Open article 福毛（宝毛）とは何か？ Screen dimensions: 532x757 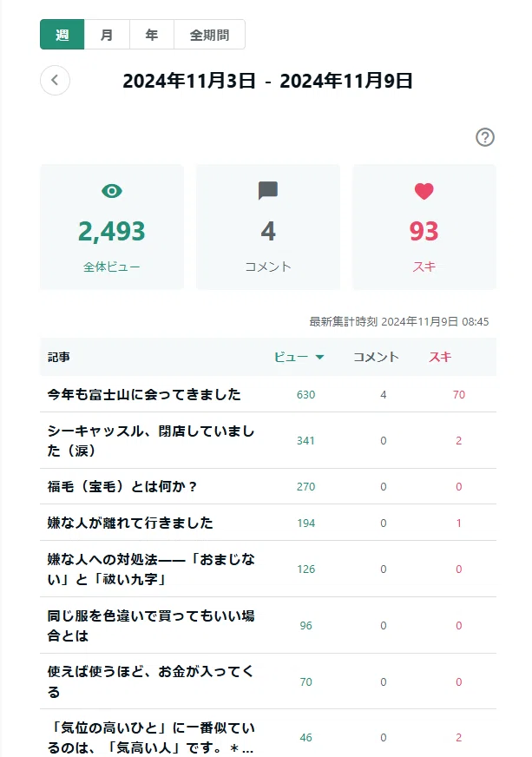[122, 487]
